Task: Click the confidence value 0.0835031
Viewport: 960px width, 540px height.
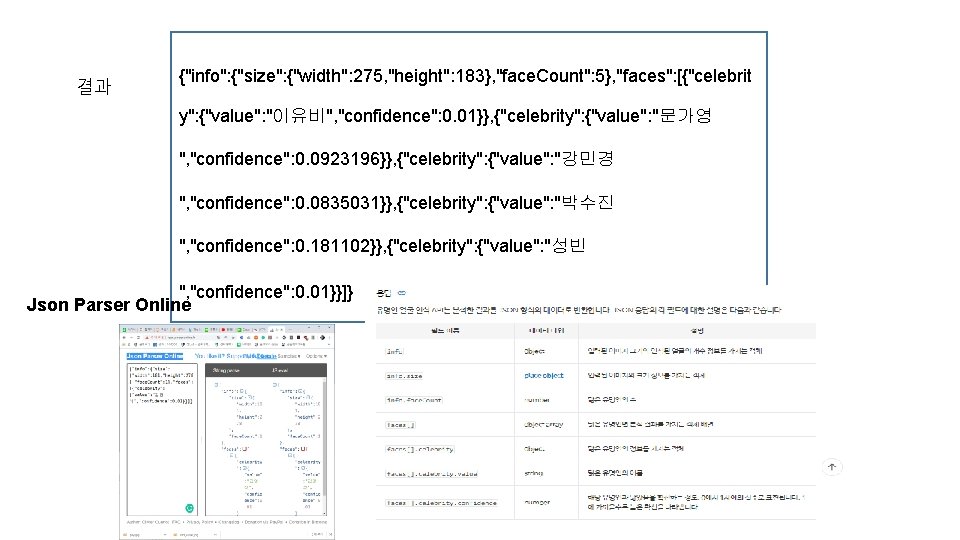Action: [337, 203]
